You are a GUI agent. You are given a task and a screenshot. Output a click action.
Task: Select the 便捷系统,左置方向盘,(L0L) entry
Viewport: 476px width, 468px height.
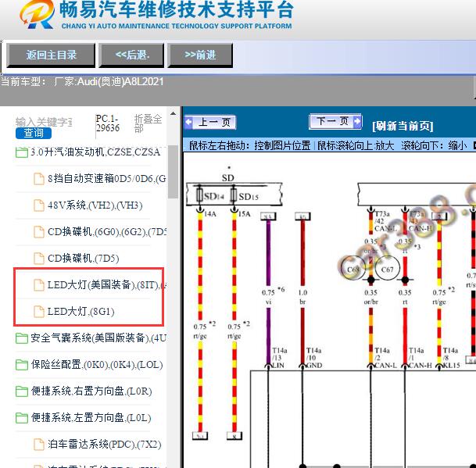click(91, 418)
